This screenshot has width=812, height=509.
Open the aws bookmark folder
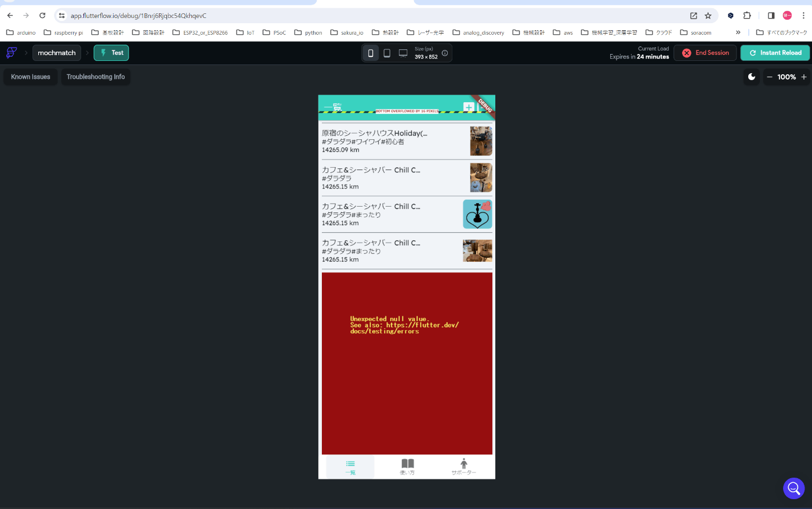[563, 33]
